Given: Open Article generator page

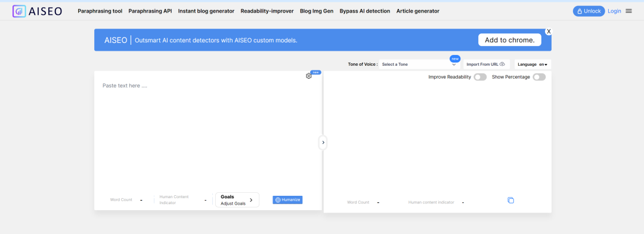Looking at the screenshot, I should (x=417, y=11).
